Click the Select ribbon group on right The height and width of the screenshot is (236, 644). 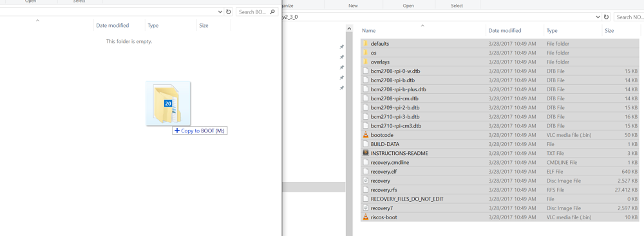click(457, 5)
